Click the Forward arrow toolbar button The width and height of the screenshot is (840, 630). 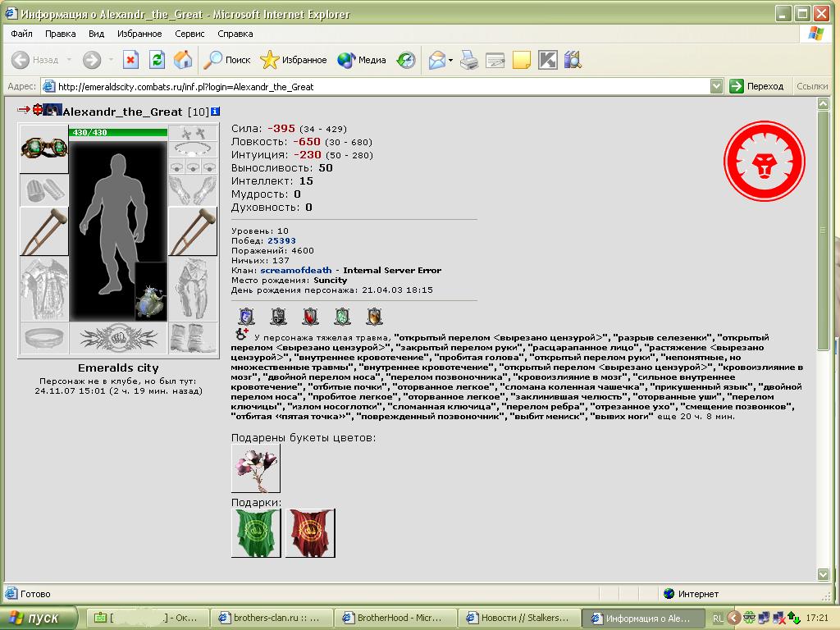point(92,60)
